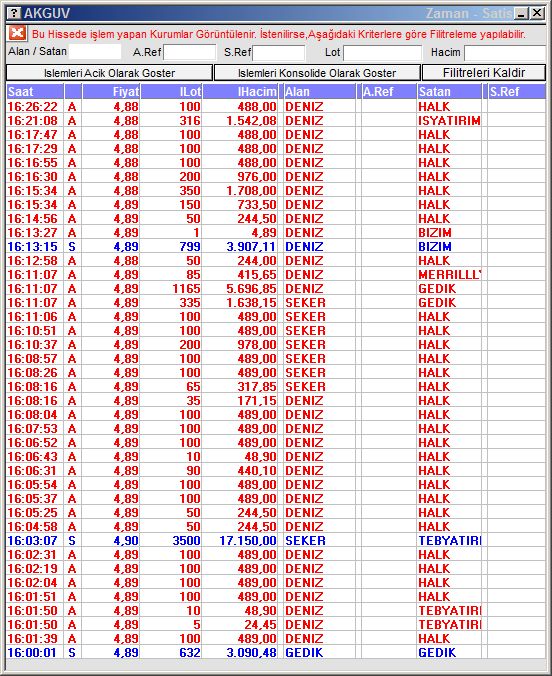Select the blue 16:00:01 row time
This screenshot has height=676, width=552.
(32, 653)
